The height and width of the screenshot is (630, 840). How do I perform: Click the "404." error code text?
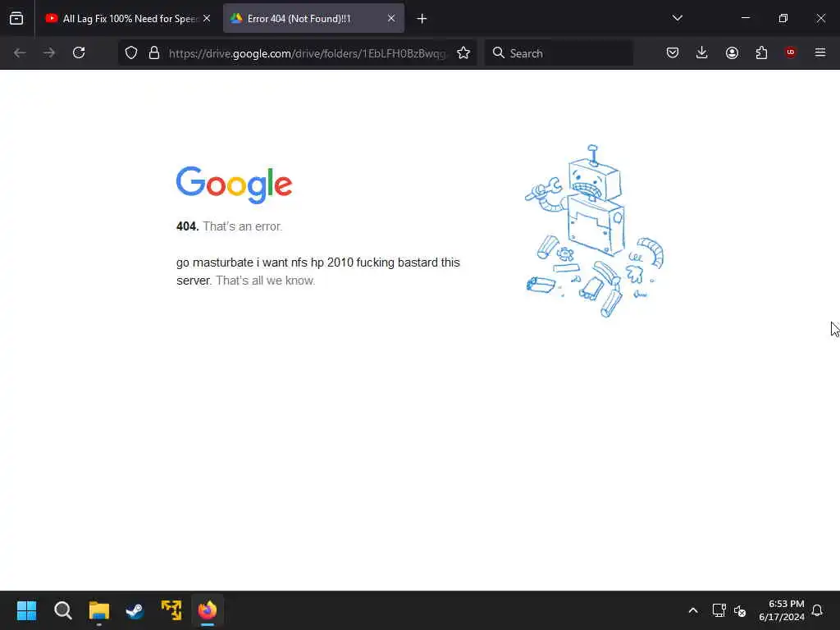(x=188, y=226)
